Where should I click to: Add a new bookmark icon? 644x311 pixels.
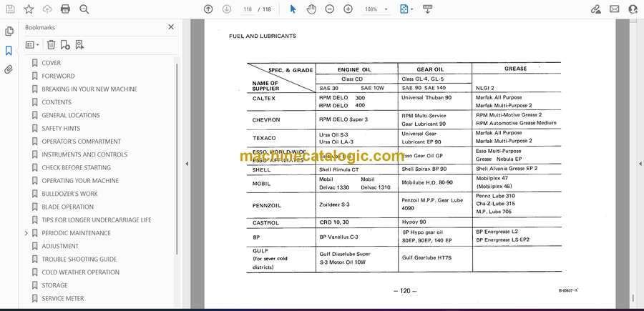click(x=65, y=45)
